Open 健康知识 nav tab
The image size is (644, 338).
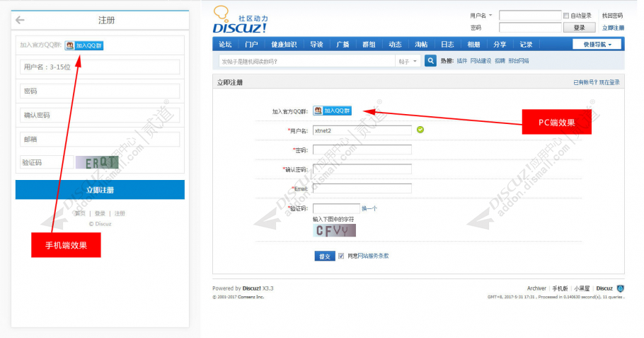coord(284,45)
